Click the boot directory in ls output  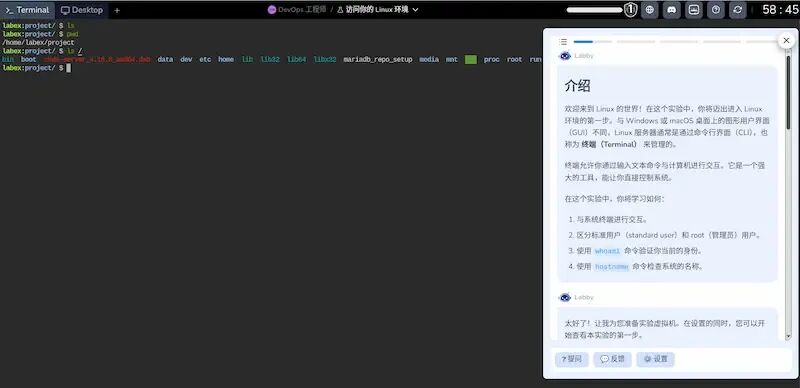pyautogui.click(x=29, y=60)
